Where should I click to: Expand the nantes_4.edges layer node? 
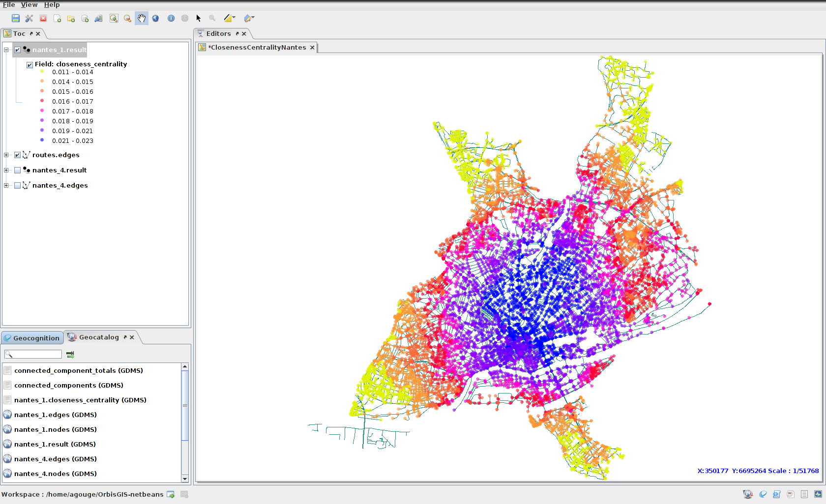click(x=6, y=185)
